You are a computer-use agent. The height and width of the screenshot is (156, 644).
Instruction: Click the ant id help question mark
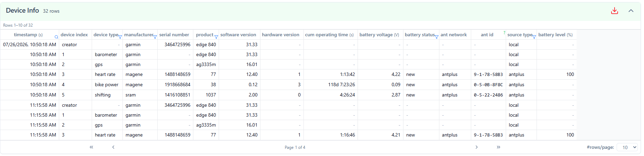[504, 32]
